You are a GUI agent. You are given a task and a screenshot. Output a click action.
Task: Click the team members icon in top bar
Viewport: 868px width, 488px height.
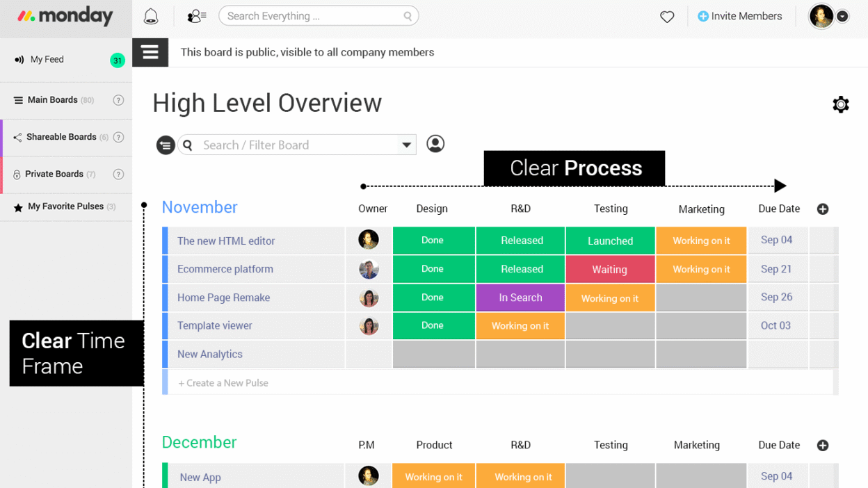click(x=196, y=16)
